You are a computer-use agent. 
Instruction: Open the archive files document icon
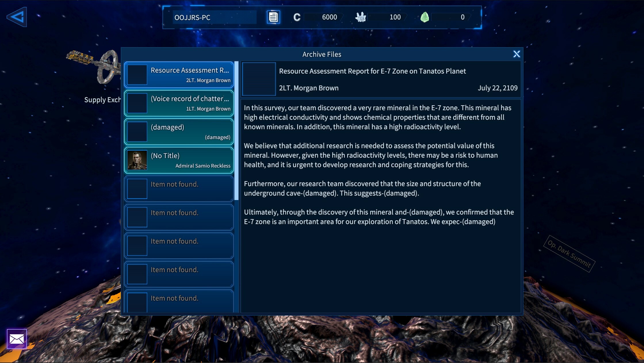click(273, 17)
